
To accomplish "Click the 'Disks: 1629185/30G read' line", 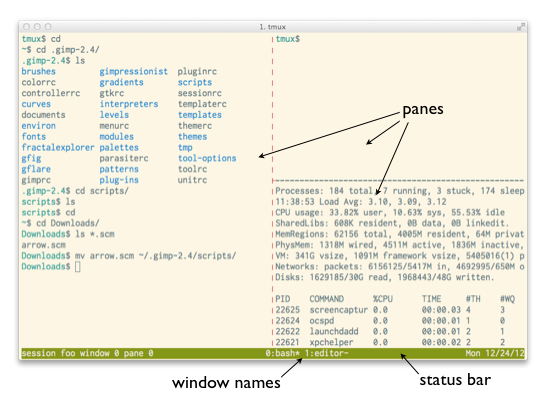I will pos(385,277).
